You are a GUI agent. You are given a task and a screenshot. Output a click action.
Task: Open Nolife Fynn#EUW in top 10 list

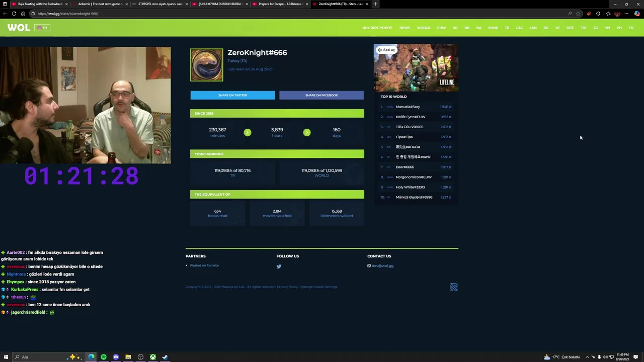coord(411,117)
